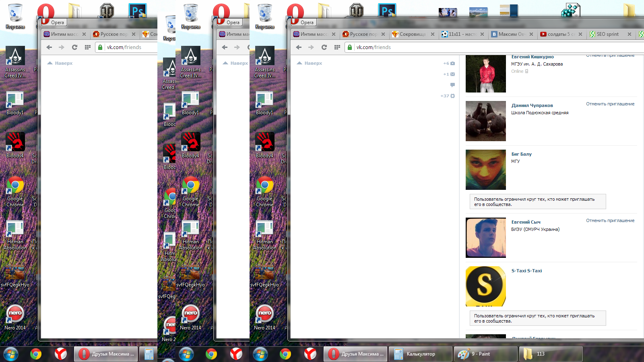Open Корзина recycle bin on the leftmost desktop
Image resolution: width=644 pixels, height=362 pixels.
point(15,16)
